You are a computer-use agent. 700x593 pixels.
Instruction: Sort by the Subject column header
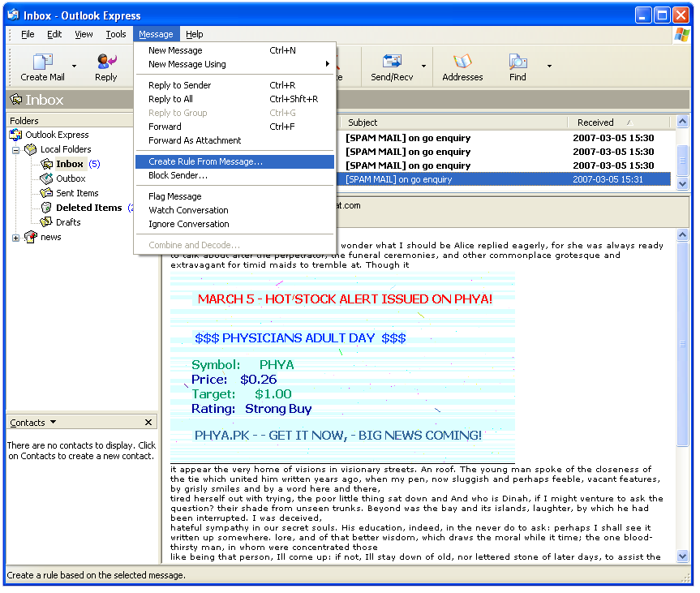[453, 122]
